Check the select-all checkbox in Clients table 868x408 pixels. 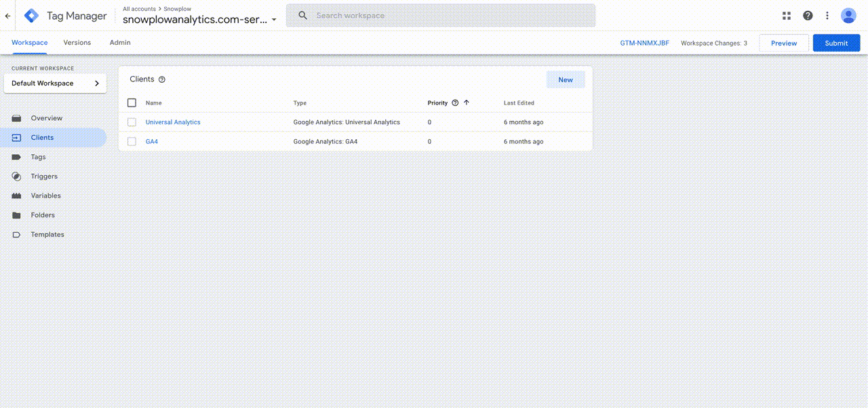132,103
